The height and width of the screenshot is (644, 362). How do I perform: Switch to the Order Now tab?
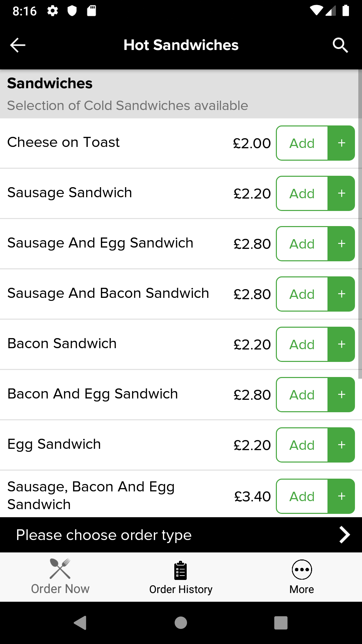coord(60,577)
